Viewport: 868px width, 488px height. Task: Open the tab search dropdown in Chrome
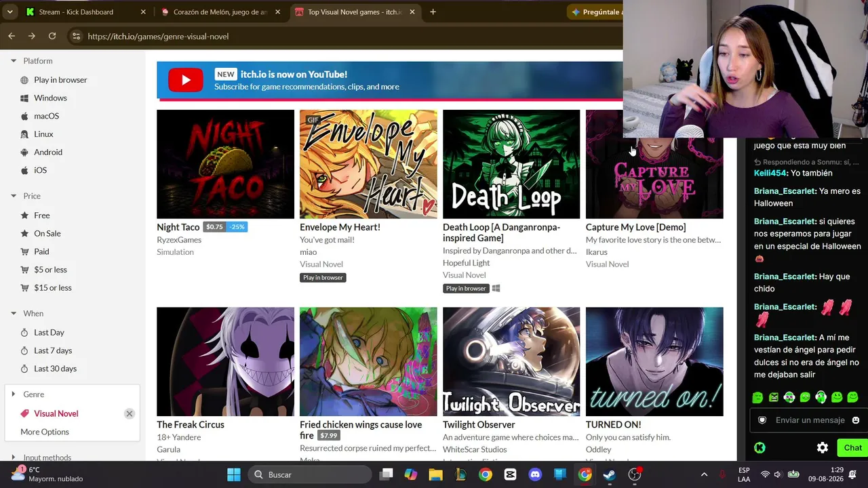coord(9,12)
